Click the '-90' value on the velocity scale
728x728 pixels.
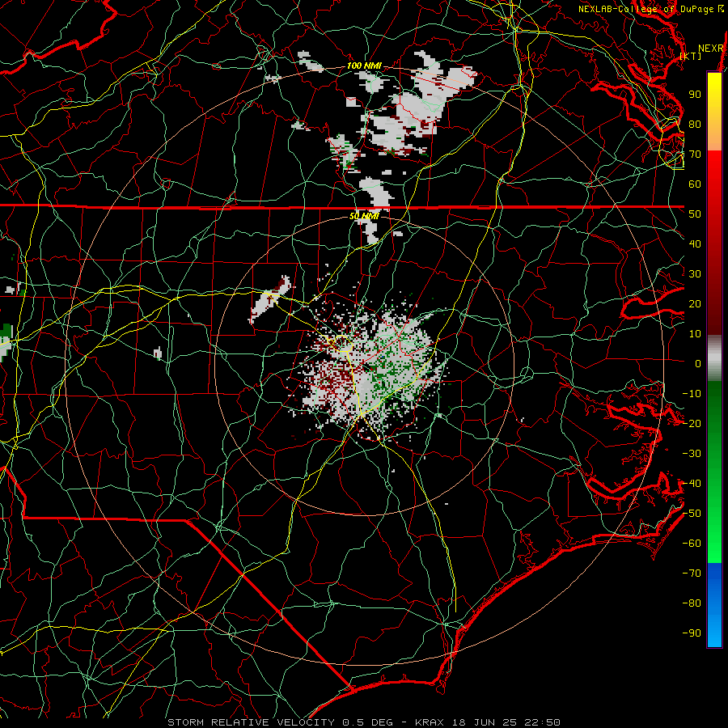tap(692, 633)
